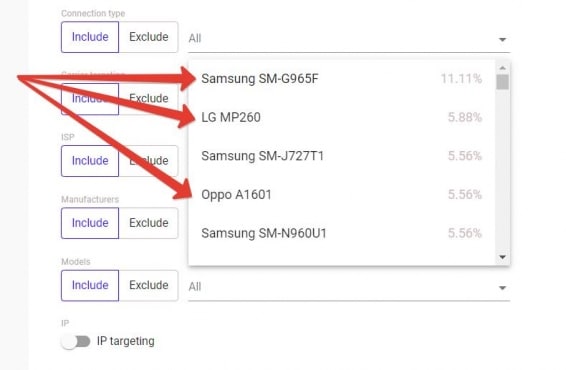Open the Connection type All dropdown

coord(349,38)
